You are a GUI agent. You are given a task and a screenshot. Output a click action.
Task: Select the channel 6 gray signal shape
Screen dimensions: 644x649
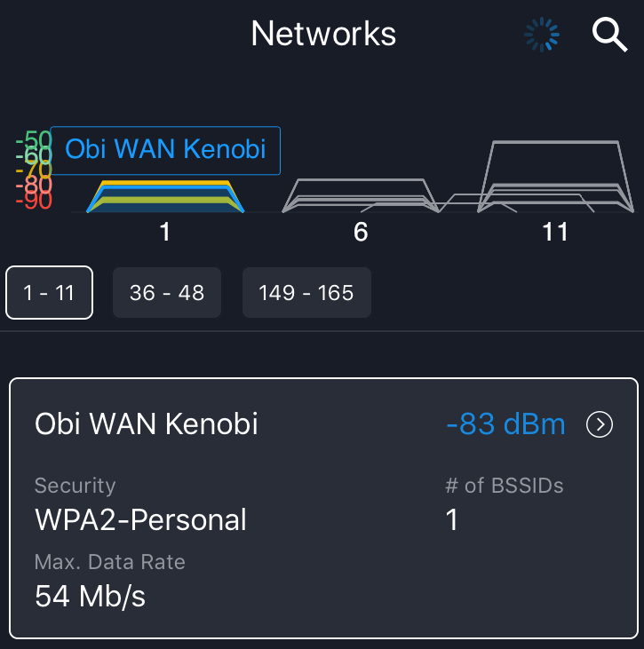point(361,196)
